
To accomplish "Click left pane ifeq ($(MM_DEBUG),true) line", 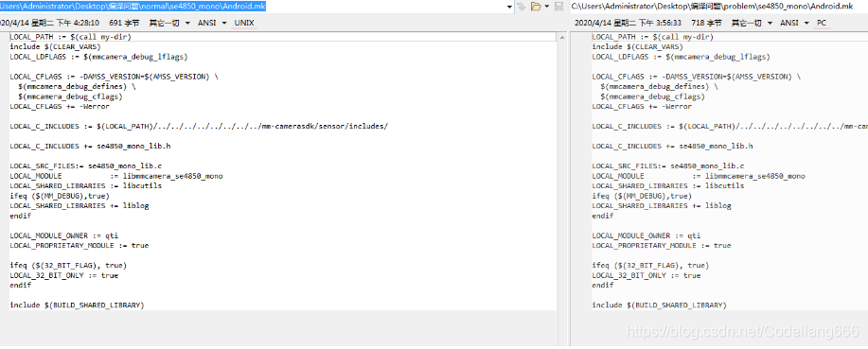I will tap(60, 196).
